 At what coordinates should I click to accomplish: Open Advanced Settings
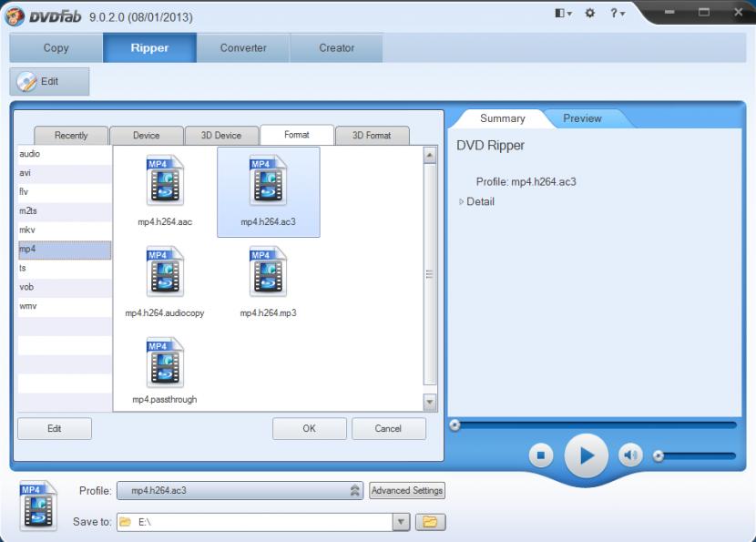[407, 491]
